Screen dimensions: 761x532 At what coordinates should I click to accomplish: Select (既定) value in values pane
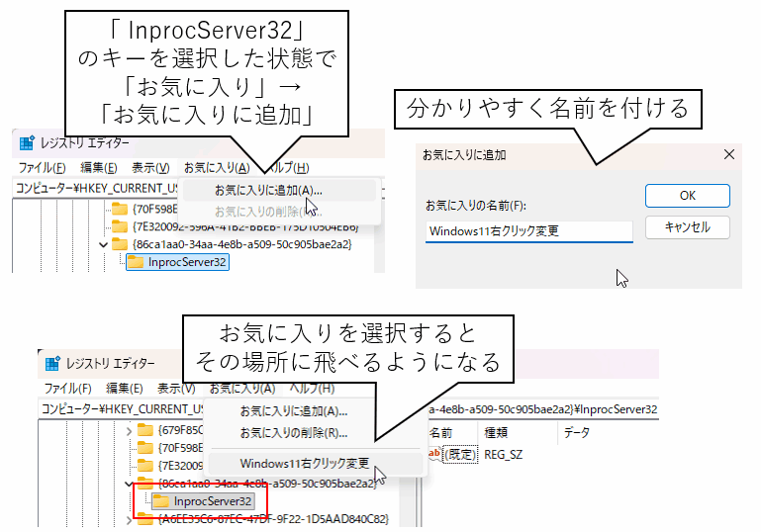pyautogui.click(x=460, y=455)
